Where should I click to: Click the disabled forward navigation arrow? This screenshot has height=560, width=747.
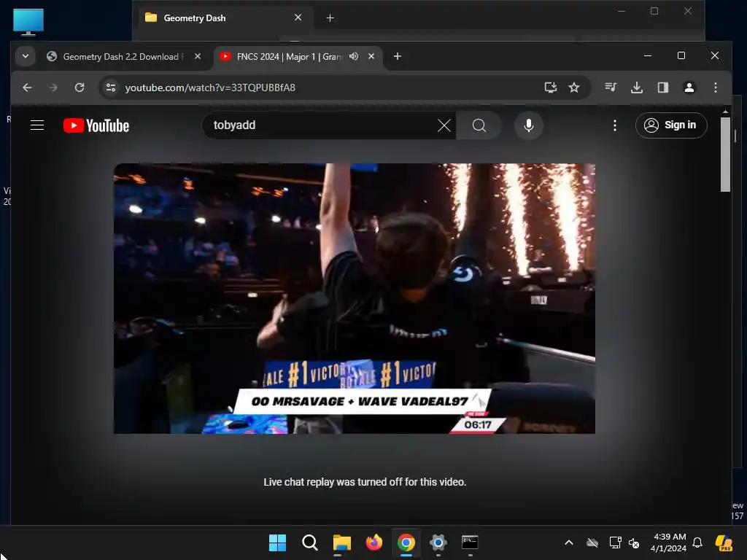click(53, 87)
